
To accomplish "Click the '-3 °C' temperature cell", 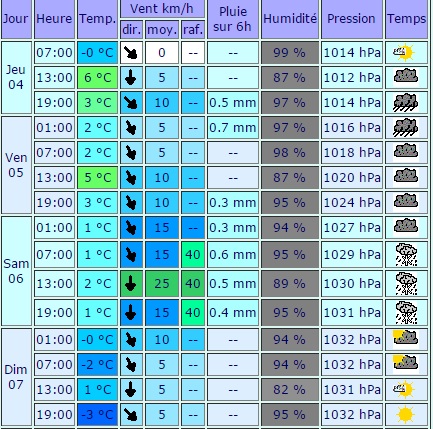I will (97, 414).
